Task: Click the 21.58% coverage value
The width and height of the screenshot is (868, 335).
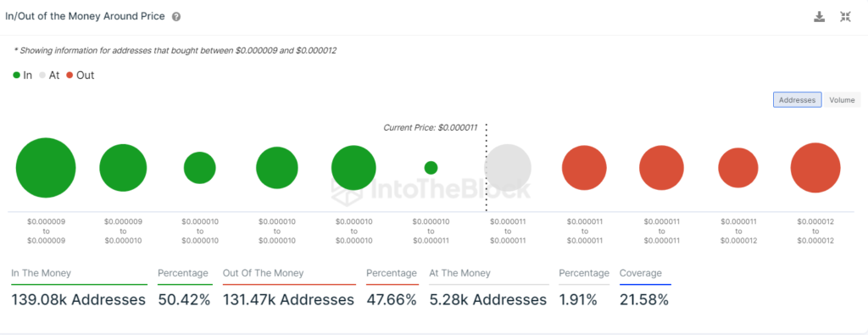Action: pyautogui.click(x=644, y=300)
